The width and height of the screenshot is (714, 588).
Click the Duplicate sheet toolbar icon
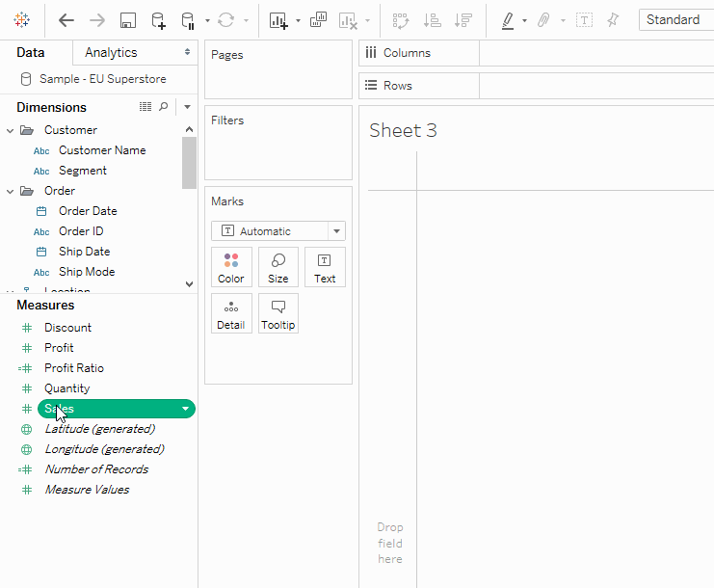(319, 20)
